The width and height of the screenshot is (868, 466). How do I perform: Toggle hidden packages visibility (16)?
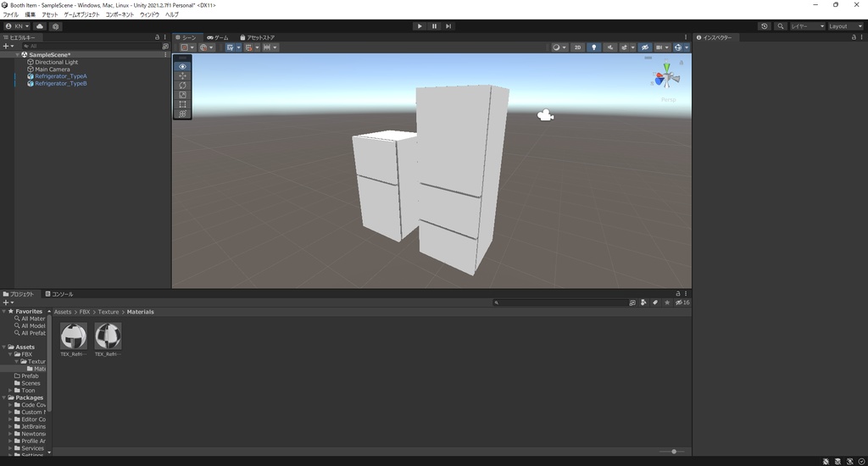pos(682,302)
